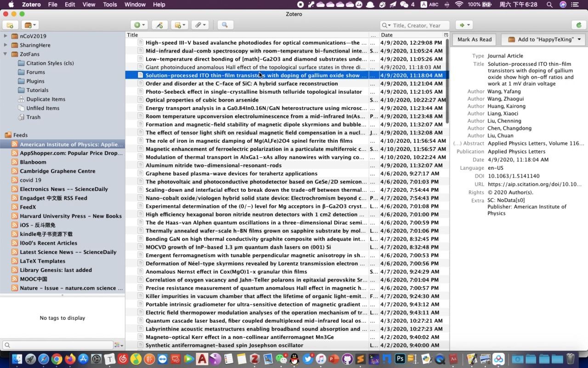
Task: Open QQ penguin icon in the Dock
Action: [x=294, y=359]
